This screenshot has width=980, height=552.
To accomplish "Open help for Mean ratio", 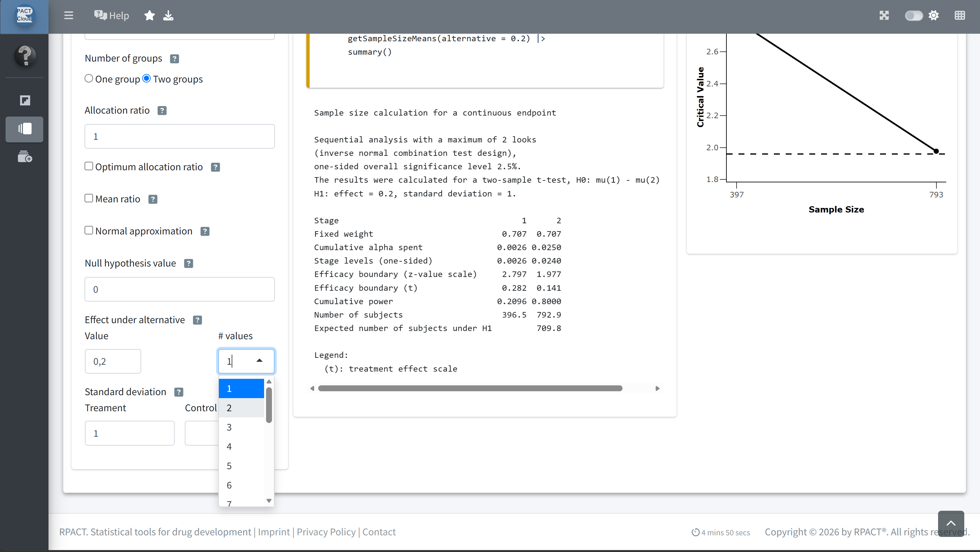I will pos(153,199).
